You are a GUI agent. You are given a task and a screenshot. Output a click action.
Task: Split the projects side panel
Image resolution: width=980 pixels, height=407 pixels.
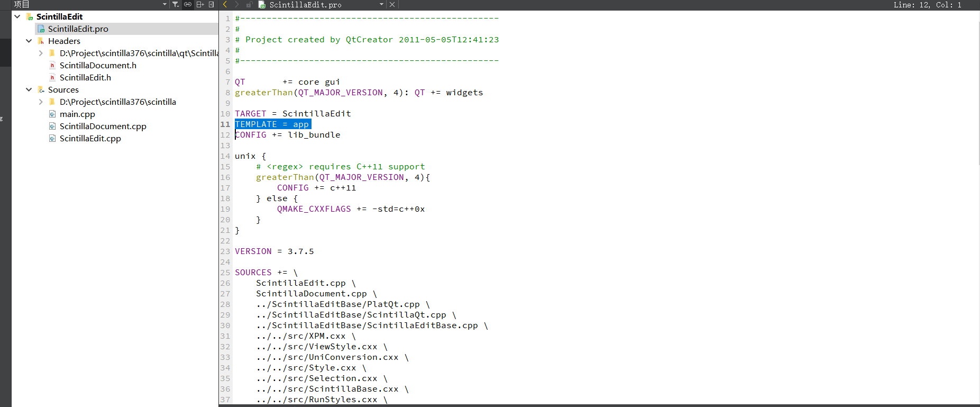point(200,4)
